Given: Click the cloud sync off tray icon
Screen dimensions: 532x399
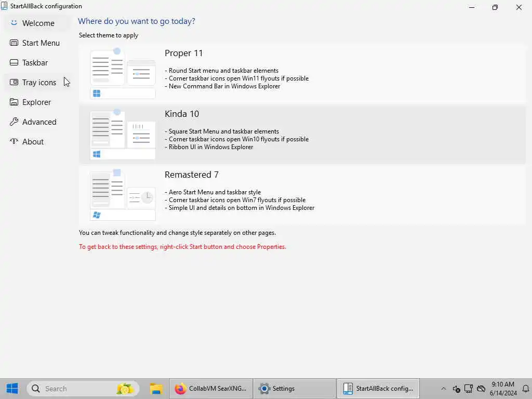Looking at the screenshot, I should [x=481, y=389].
